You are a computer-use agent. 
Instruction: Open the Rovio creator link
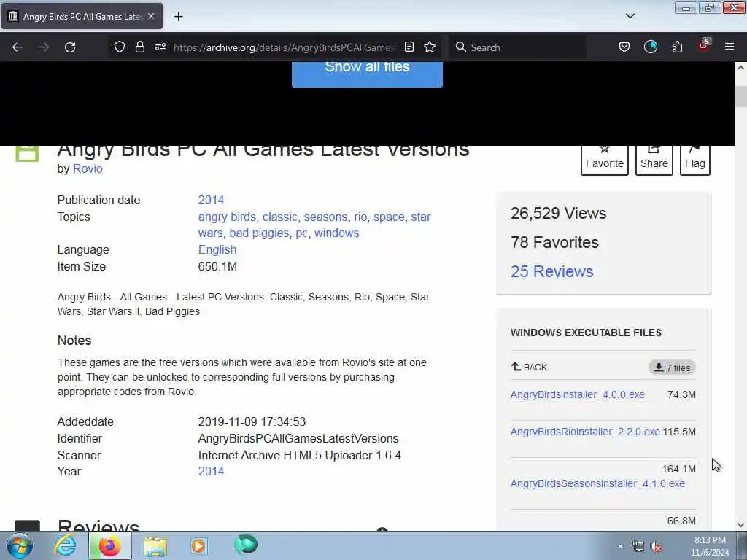[88, 168]
